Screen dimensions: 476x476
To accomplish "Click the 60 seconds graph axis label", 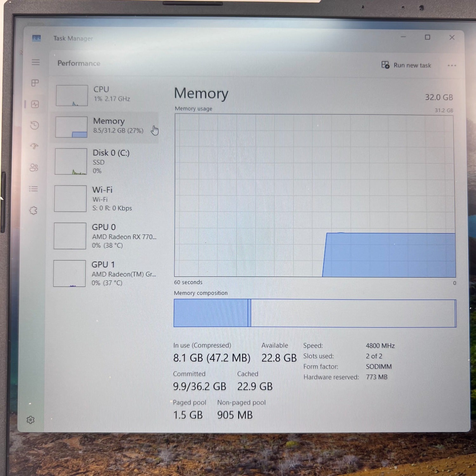I will coord(188,282).
